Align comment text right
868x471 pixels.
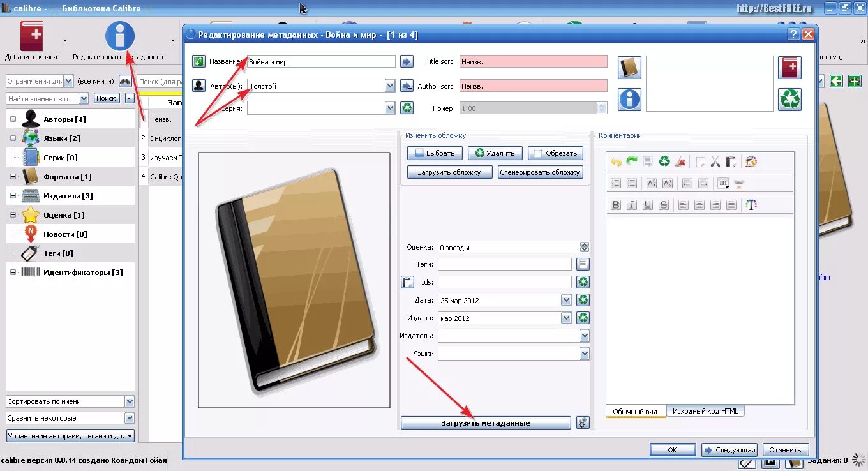click(x=715, y=205)
